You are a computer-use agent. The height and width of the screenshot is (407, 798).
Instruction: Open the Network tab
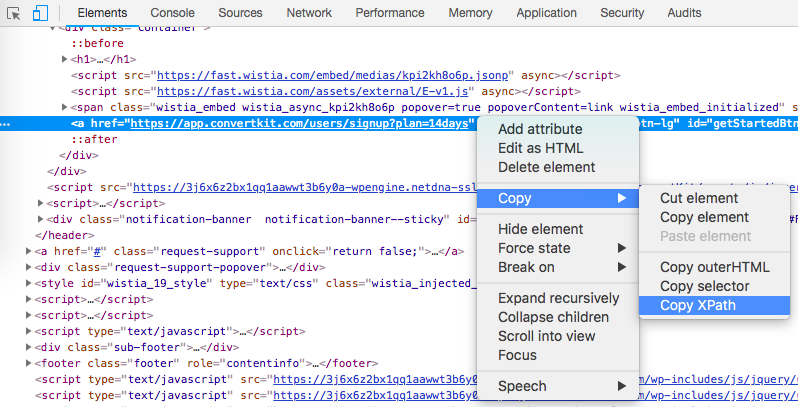(x=308, y=13)
